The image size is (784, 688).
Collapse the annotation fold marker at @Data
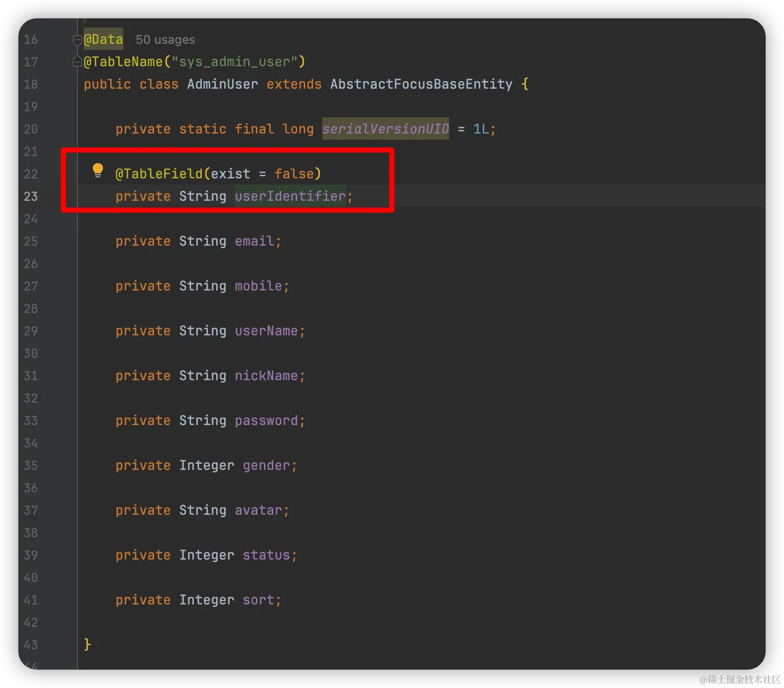point(77,40)
